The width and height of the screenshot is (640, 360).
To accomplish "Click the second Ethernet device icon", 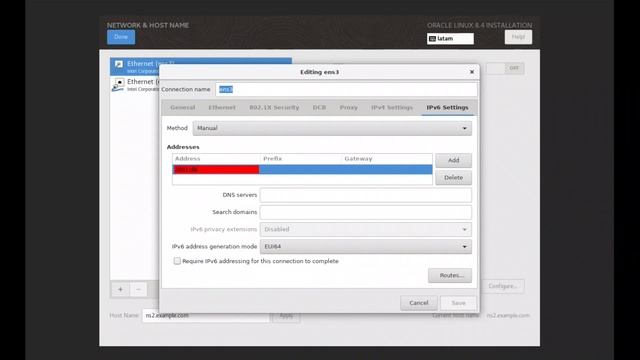I will tap(118, 85).
